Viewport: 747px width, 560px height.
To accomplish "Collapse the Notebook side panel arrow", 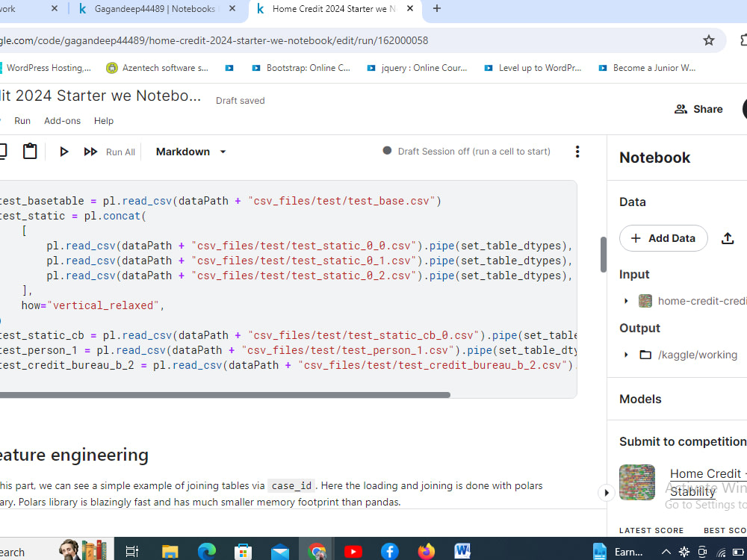I will pos(606,492).
